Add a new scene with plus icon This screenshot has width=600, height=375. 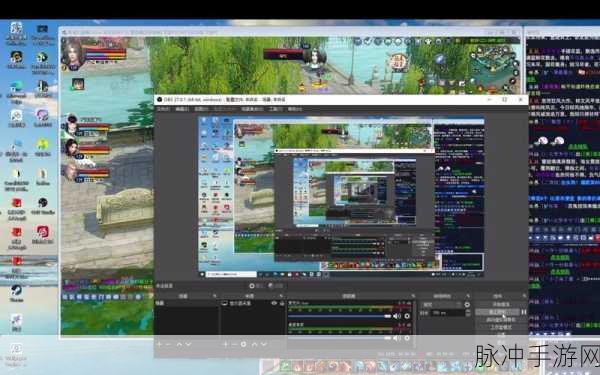click(159, 344)
